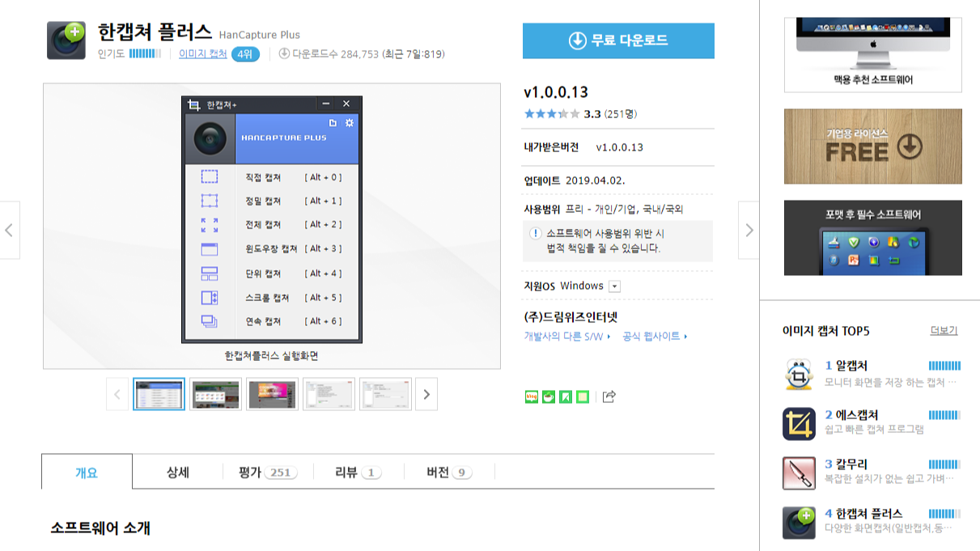Click the third green share icon
Image resolution: width=980 pixels, height=551 pixels.
click(566, 396)
